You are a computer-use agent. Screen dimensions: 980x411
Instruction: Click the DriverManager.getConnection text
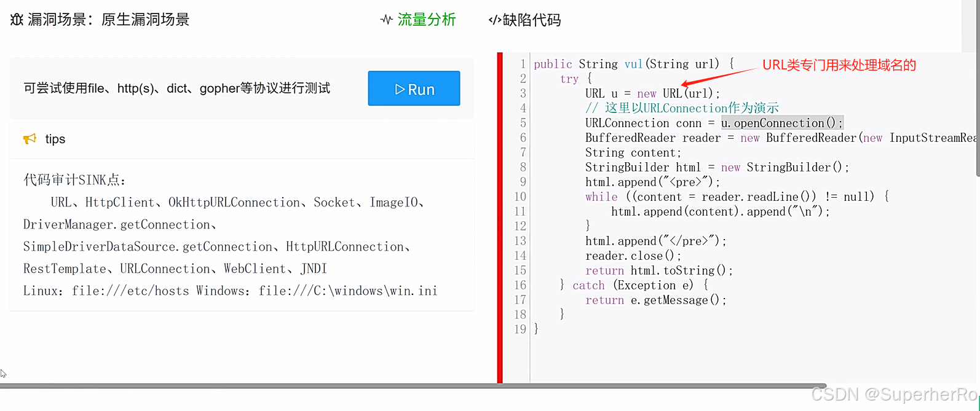[117, 225]
